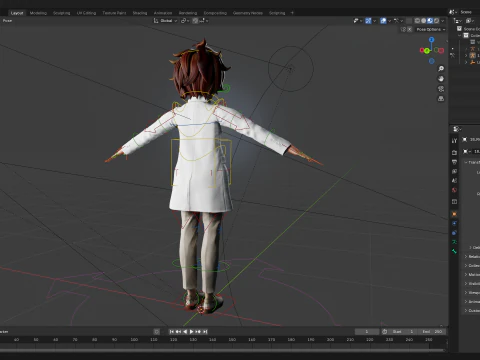Open the Object Constraints properties tab

[454, 233]
